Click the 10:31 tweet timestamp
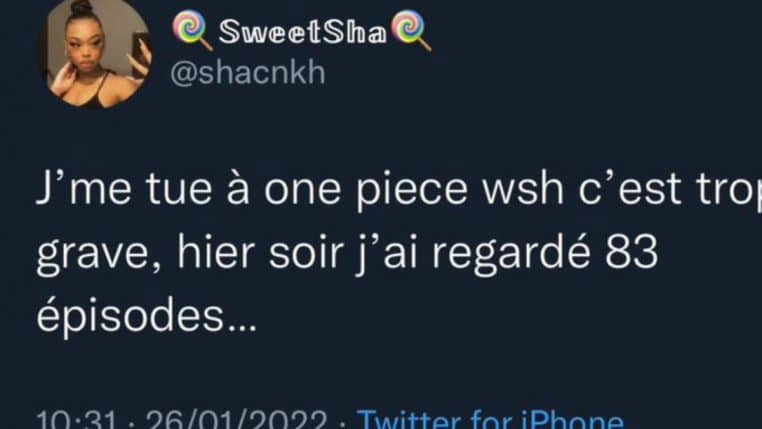 click(76, 420)
